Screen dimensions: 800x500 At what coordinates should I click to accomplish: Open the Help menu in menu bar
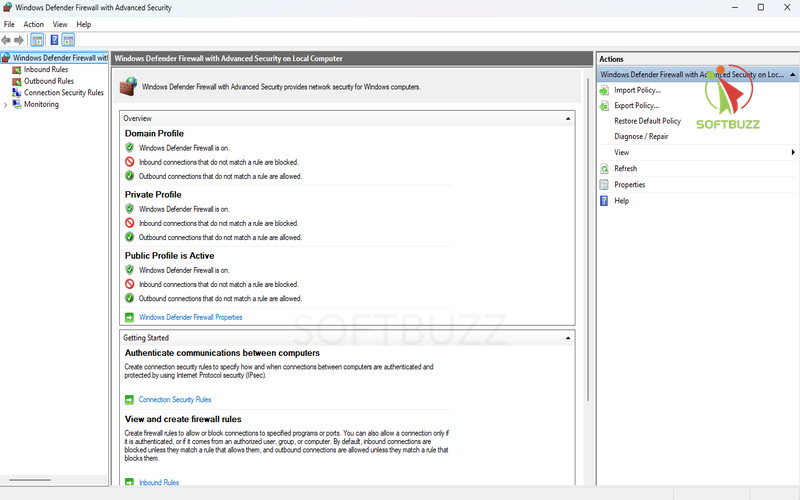[84, 24]
